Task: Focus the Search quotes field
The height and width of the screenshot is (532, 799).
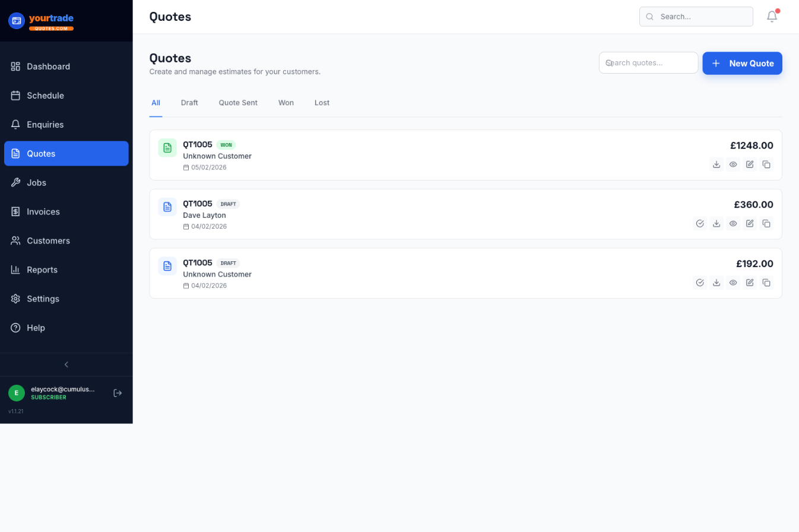Action: pos(648,63)
